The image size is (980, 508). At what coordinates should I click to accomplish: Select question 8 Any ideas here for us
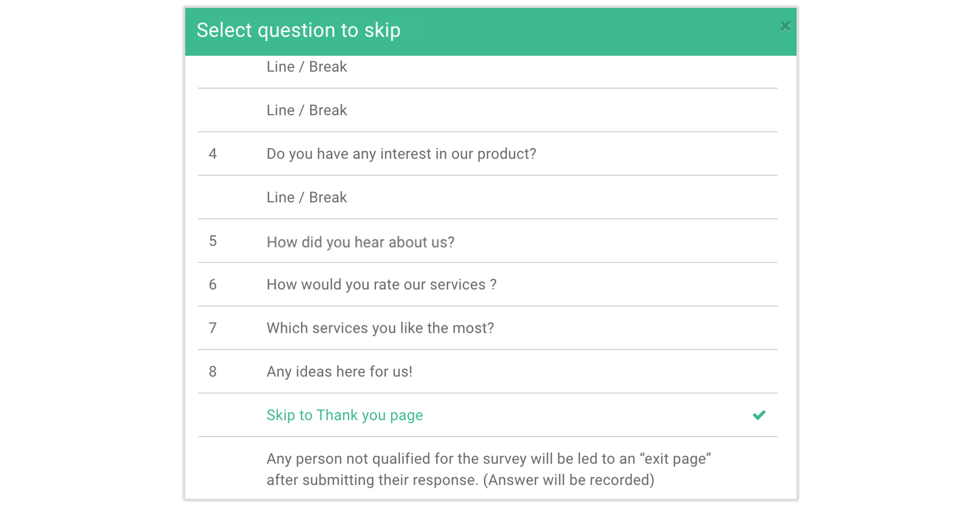point(339,371)
